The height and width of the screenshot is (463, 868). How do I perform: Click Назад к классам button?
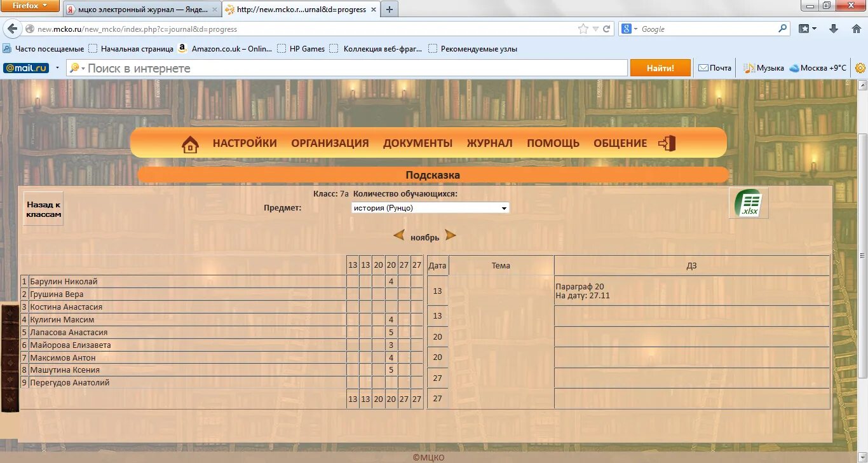pos(44,209)
